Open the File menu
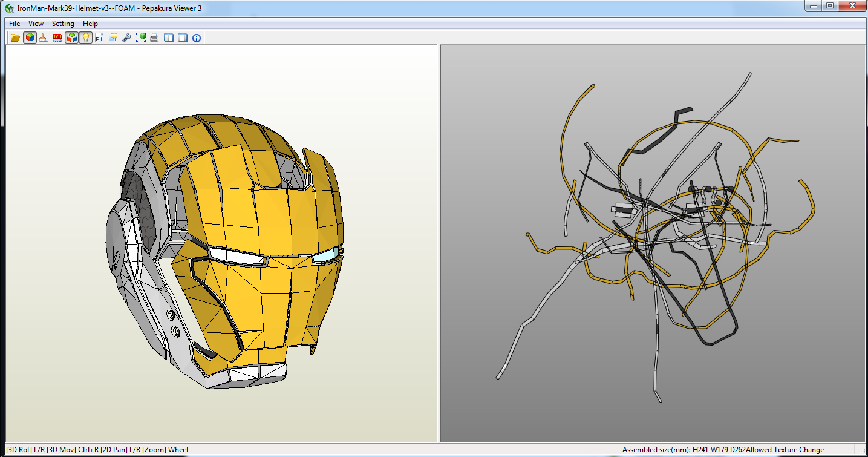This screenshot has width=868, height=457. coord(15,24)
